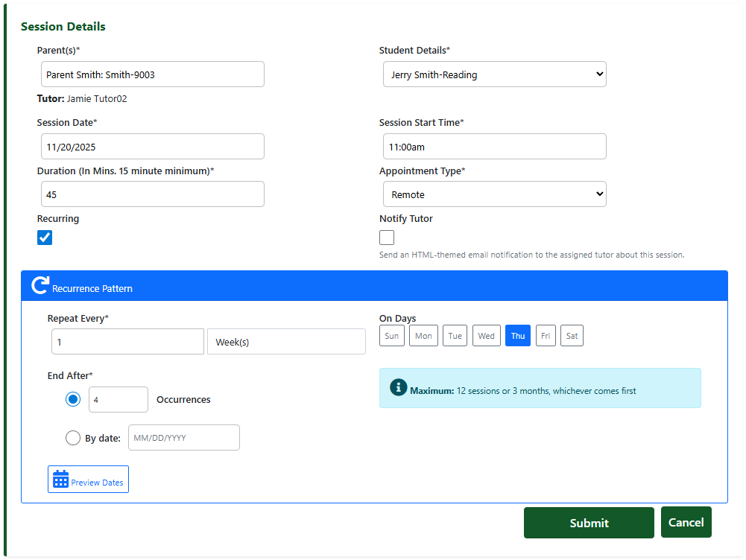Toggle the Thu day button
This screenshot has width=746, height=560.
pos(518,336)
